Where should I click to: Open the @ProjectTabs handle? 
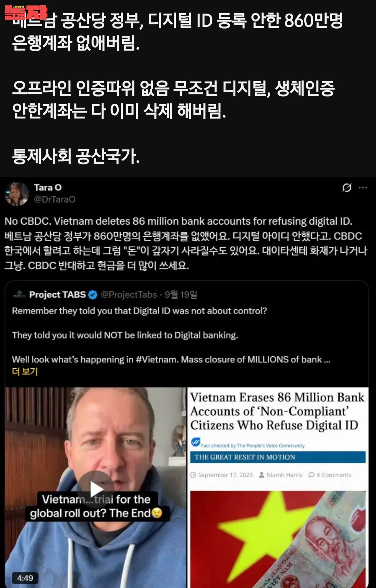pyautogui.click(x=129, y=295)
